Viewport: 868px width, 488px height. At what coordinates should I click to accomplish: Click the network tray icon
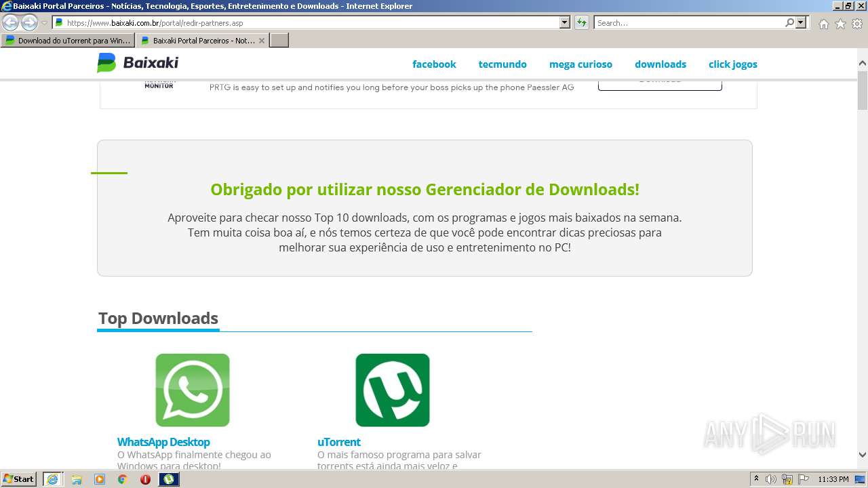(787, 479)
